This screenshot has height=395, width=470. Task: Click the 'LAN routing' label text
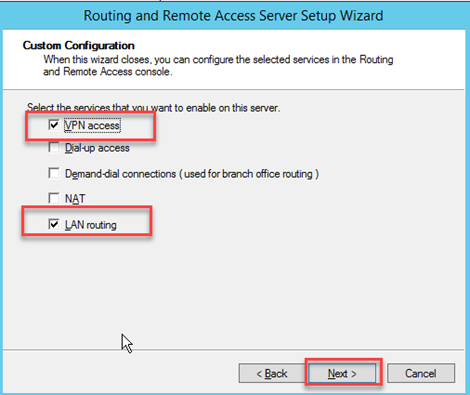pyautogui.click(x=91, y=225)
